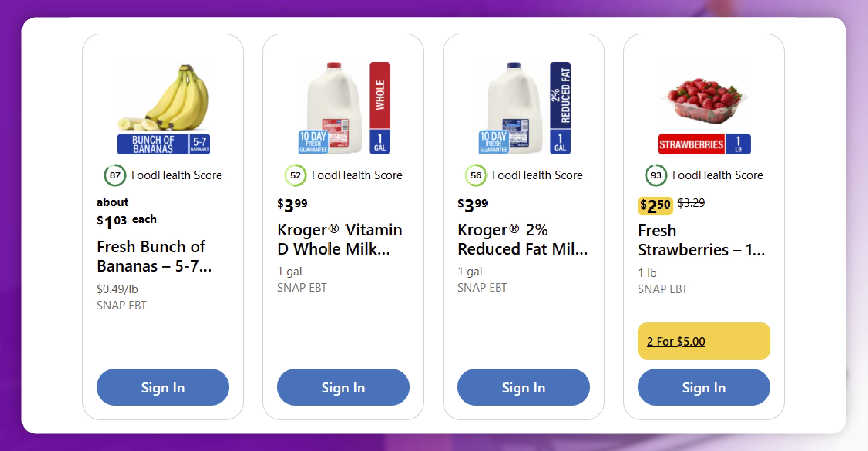Sign In to buy the bananas
This screenshot has width=868, height=451.
[163, 388]
